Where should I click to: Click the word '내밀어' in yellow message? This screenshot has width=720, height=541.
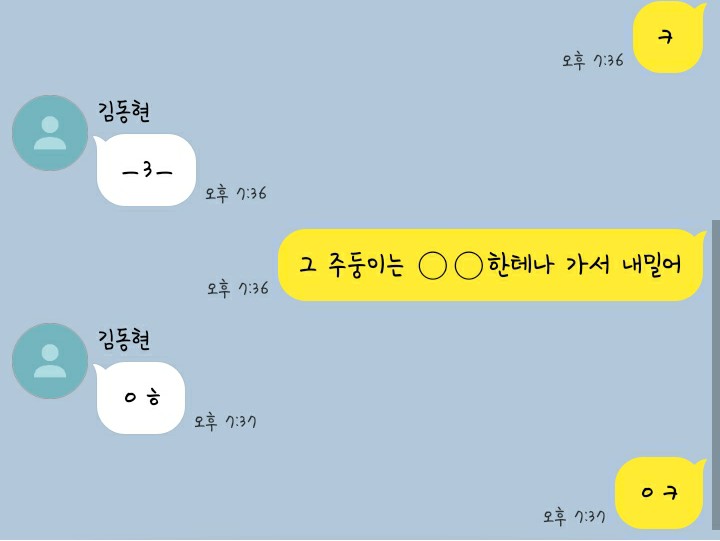652,265
